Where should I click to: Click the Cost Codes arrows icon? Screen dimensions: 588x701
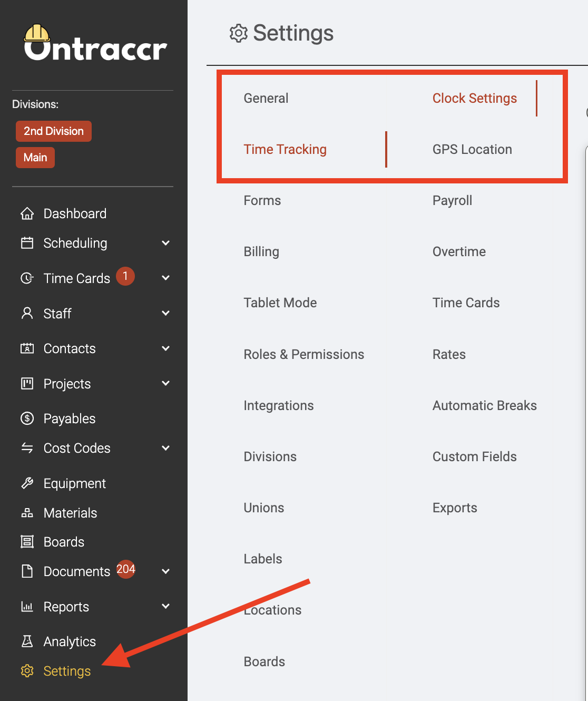pyautogui.click(x=27, y=448)
